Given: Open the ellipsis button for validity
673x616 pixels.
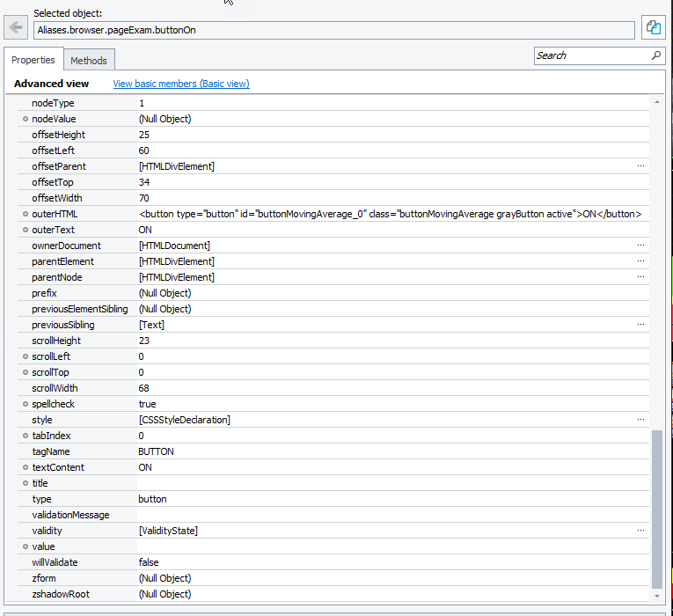Looking at the screenshot, I should point(640,531).
